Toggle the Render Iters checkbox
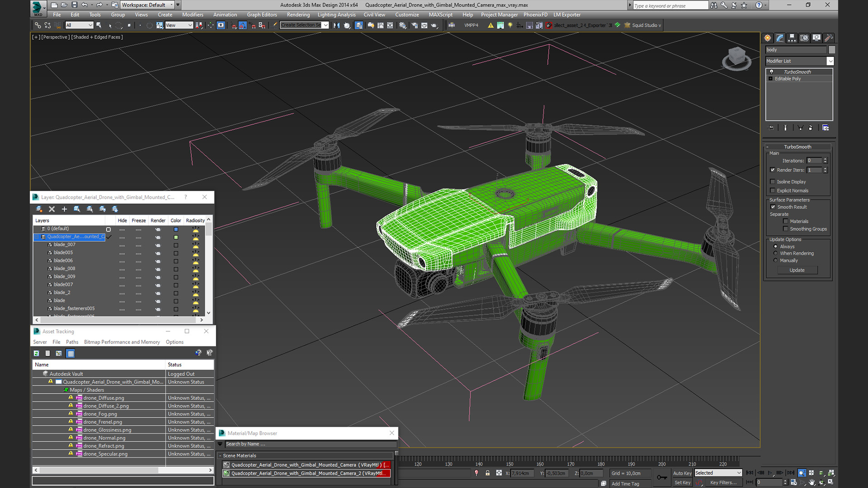This screenshot has width=868, height=488. coord(773,170)
